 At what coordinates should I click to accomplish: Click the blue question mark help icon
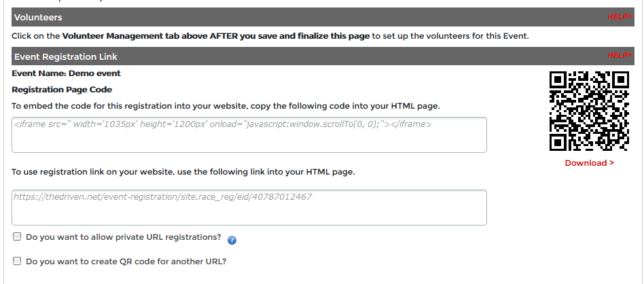click(232, 240)
